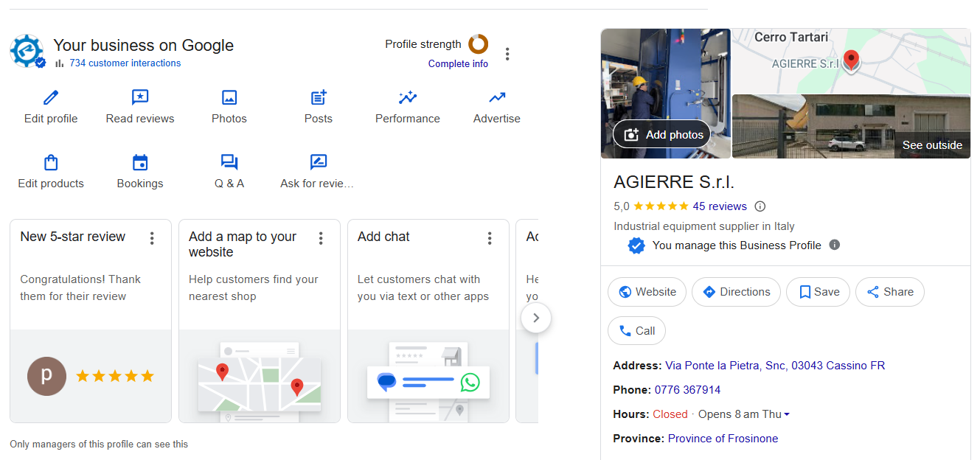Click info icon beside manage Business Profile

(834, 245)
